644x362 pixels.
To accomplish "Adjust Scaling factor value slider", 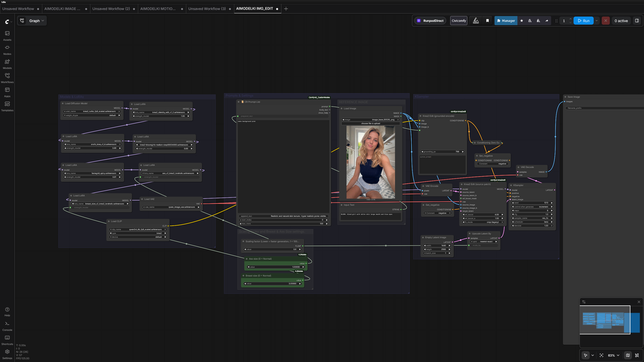I will tap(272, 249).
